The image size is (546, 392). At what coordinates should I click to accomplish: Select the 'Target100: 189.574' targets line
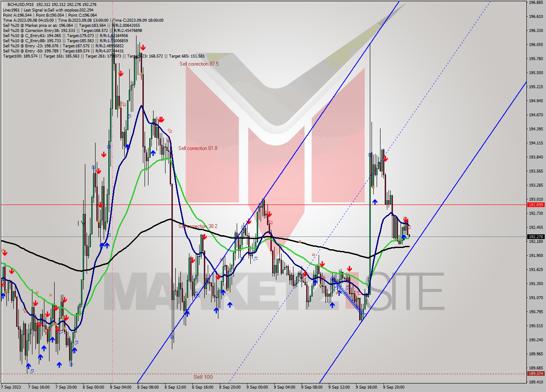click(104, 56)
